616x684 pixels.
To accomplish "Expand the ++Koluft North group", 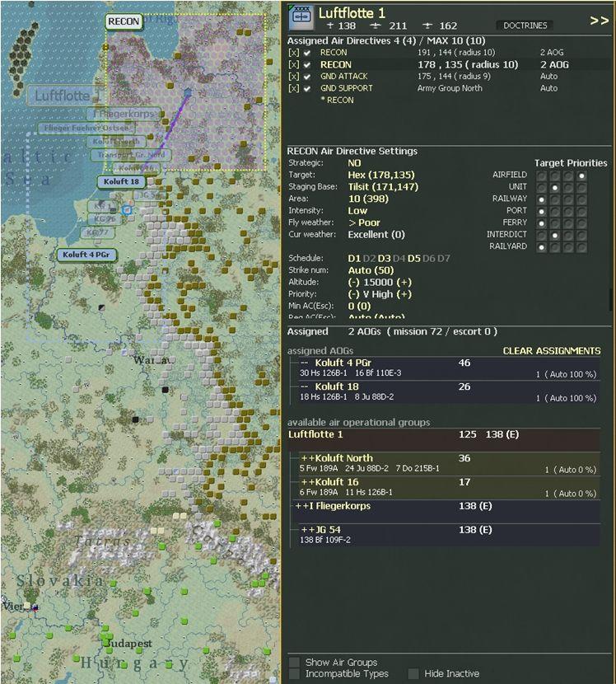I will [308, 458].
